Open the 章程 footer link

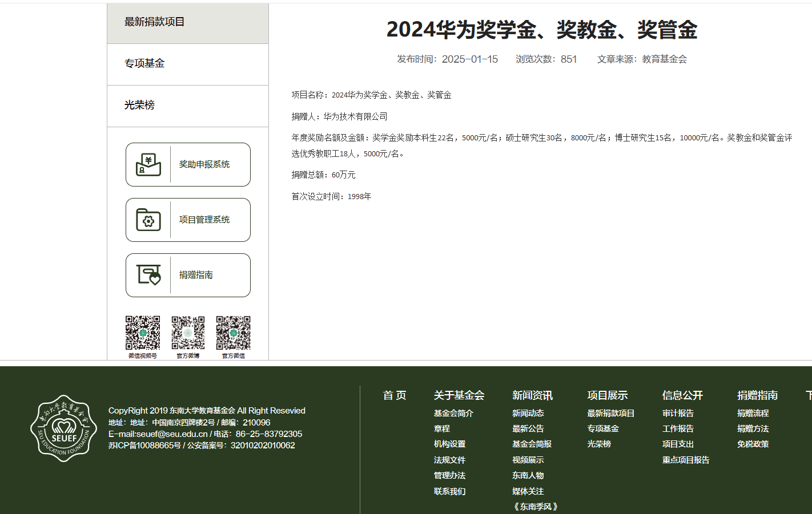coord(442,428)
